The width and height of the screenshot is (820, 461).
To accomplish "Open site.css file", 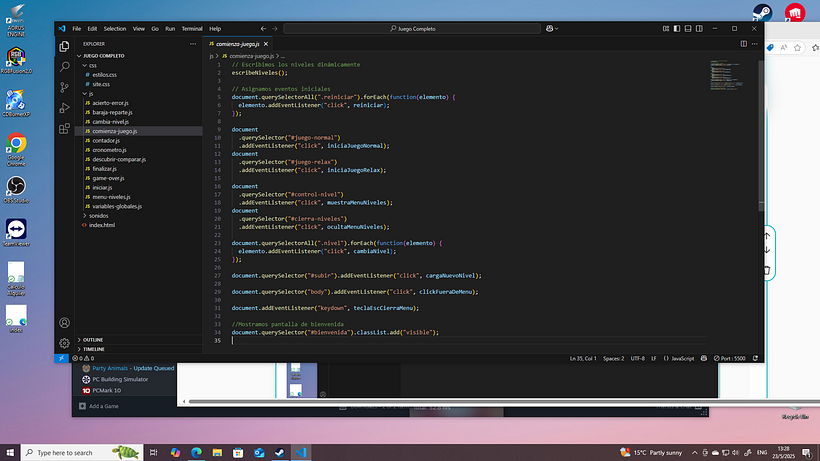I will pos(101,84).
